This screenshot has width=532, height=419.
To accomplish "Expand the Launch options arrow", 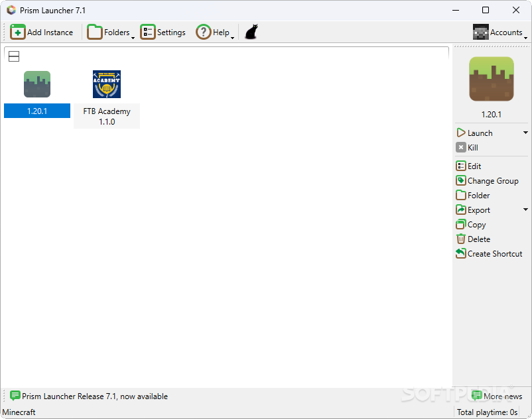I will click(525, 133).
